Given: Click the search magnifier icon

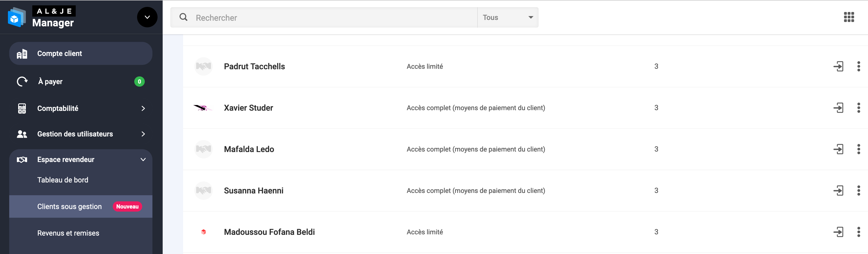Looking at the screenshot, I should tap(183, 17).
